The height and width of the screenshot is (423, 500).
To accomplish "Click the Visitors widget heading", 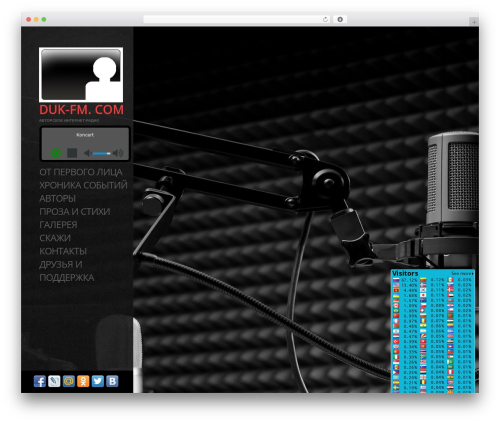I will coord(405,273).
